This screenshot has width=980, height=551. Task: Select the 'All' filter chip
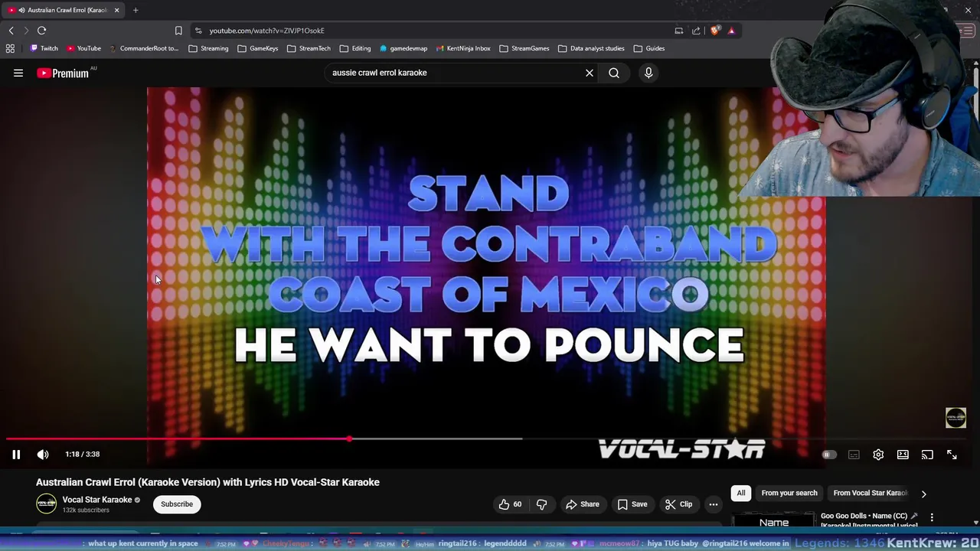741,493
